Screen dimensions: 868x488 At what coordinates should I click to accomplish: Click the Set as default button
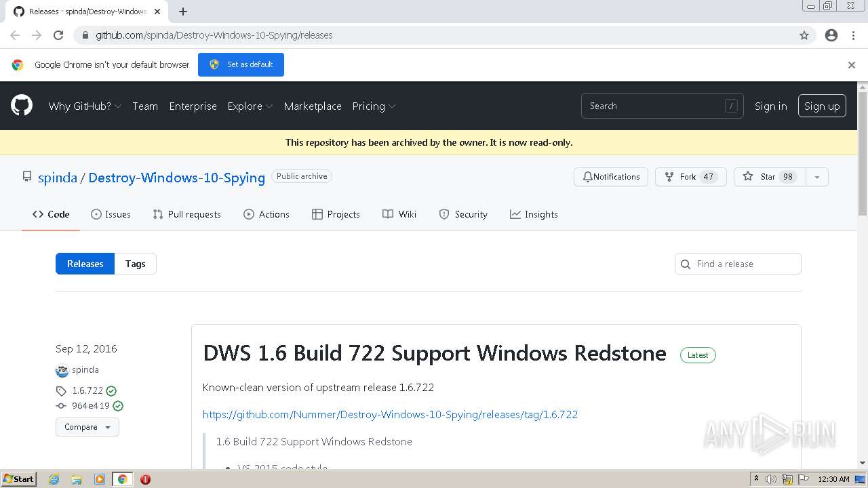(x=241, y=64)
